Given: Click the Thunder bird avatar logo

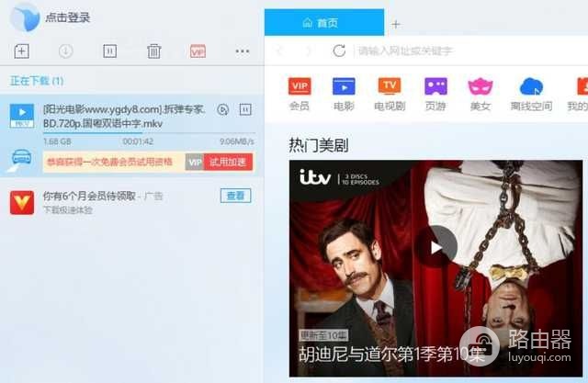Looking at the screenshot, I should tap(25, 17).
